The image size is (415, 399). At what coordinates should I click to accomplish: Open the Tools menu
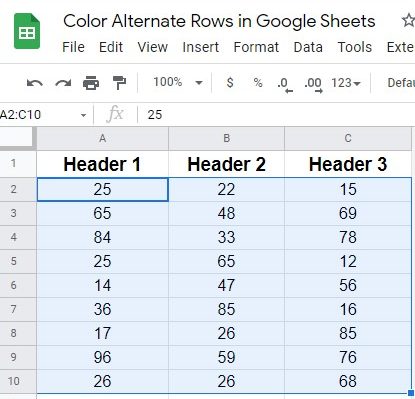pyautogui.click(x=355, y=47)
